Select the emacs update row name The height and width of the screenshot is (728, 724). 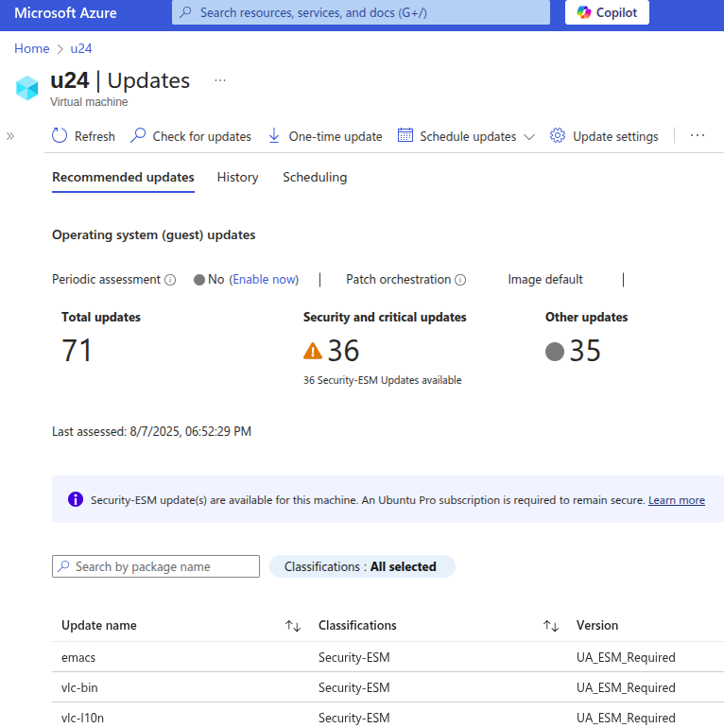pos(78,657)
